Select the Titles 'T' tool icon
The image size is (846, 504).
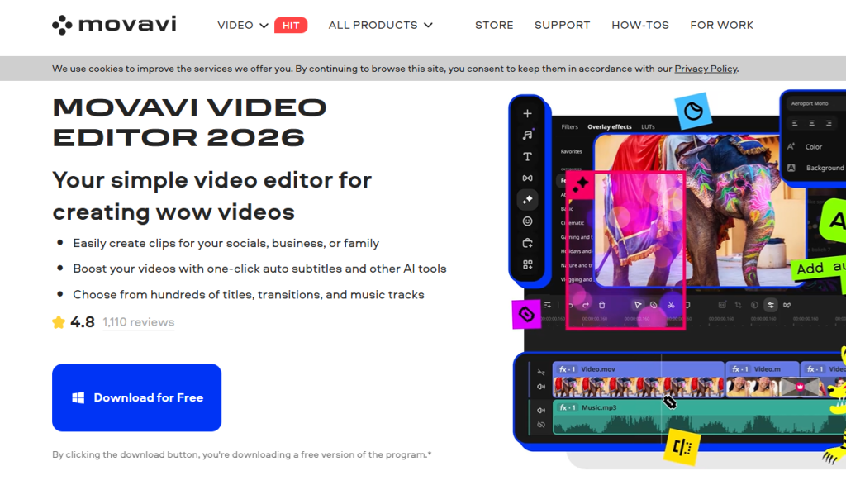527,156
